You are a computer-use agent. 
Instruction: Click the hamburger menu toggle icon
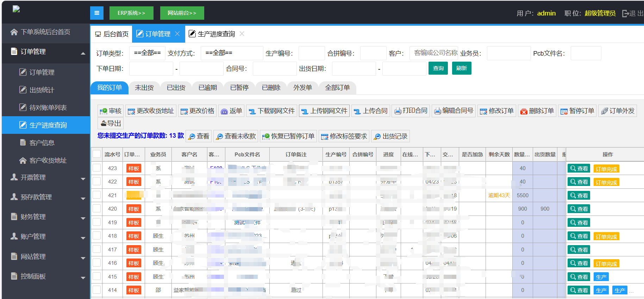pos(97,13)
